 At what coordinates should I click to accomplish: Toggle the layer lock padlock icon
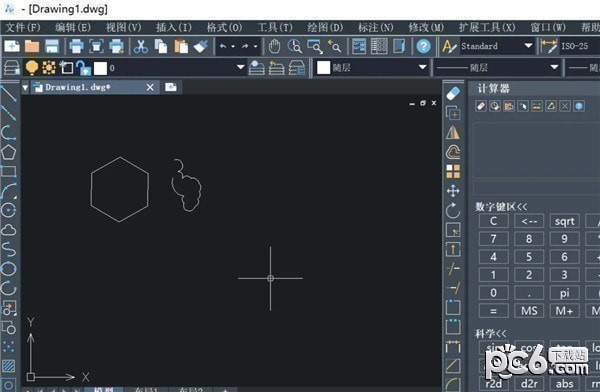pyautogui.click(x=83, y=68)
